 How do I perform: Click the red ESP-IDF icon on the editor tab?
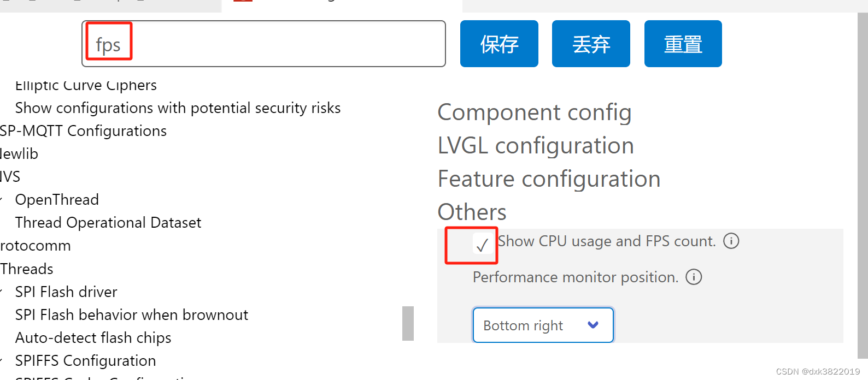pyautogui.click(x=243, y=2)
